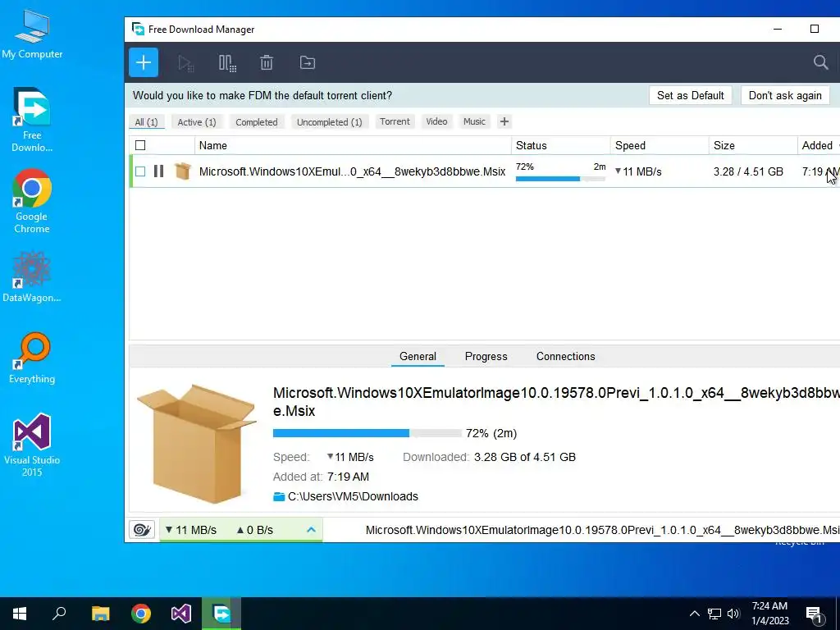Sort downloads by the Added column header

819,145
